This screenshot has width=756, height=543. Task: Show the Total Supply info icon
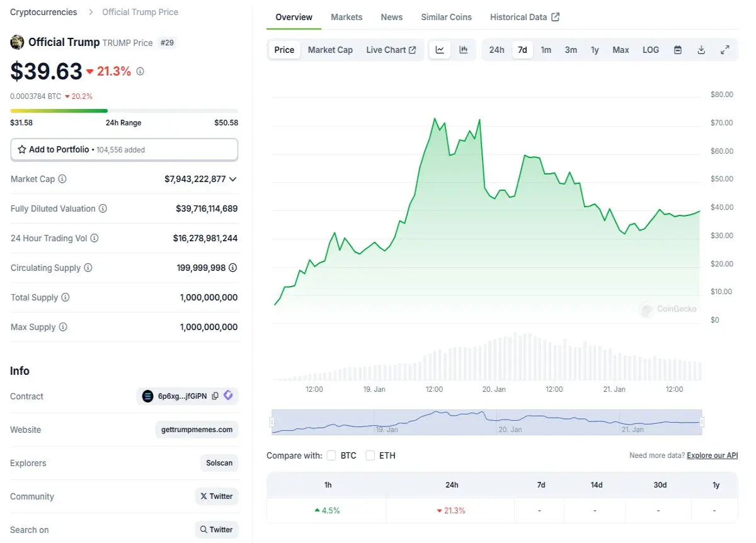pyautogui.click(x=65, y=297)
